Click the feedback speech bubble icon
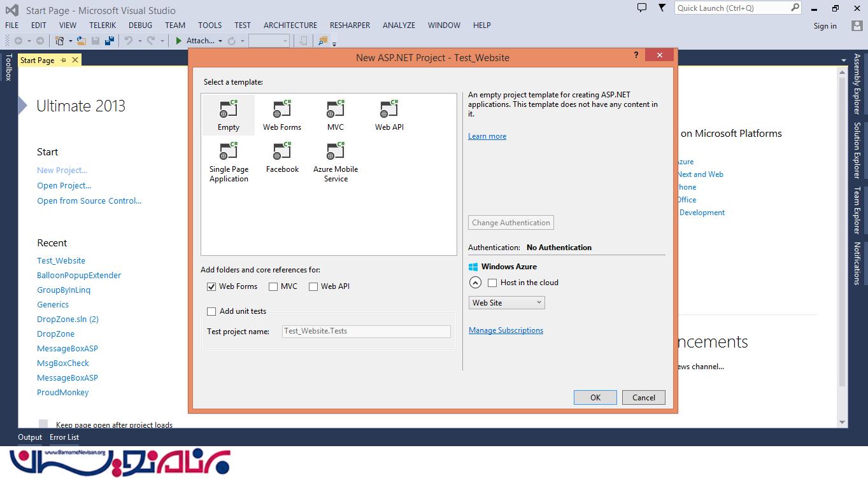The height and width of the screenshot is (478, 868). (x=642, y=8)
